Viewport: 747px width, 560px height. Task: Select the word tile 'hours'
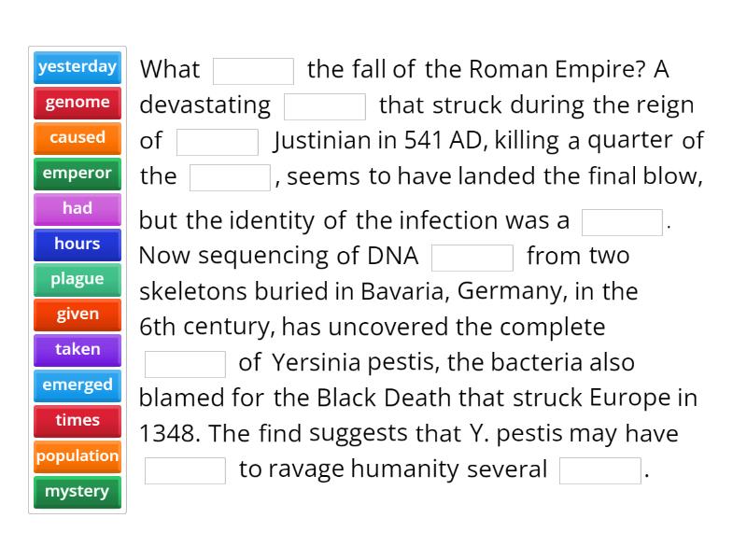pyautogui.click(x=77, y=244)
